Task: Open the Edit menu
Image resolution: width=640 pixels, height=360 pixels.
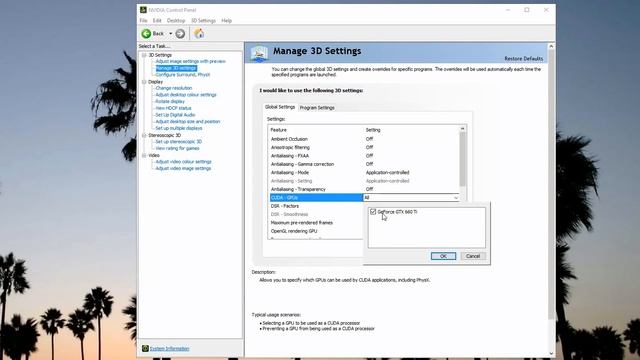Action: 157,20
